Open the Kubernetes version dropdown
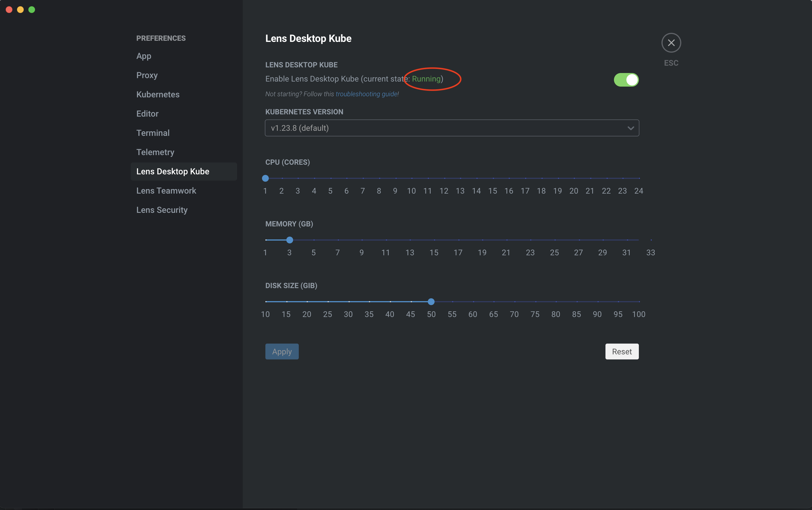Viewport: 812px width, 510px height. tap(452, 128)
